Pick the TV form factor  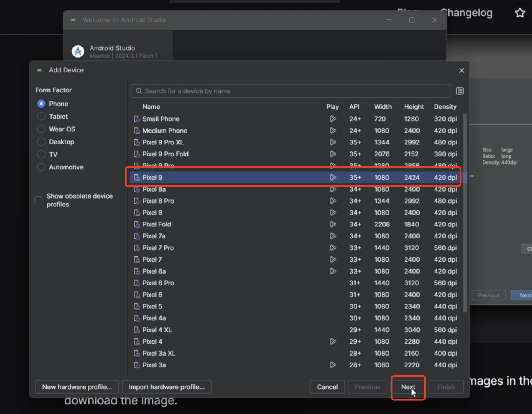(41, 154)
